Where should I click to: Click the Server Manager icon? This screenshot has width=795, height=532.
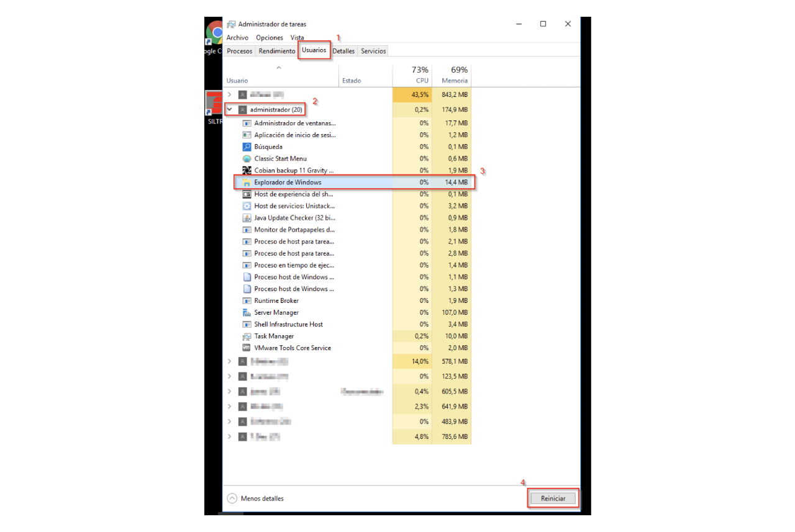click(247, 313)
